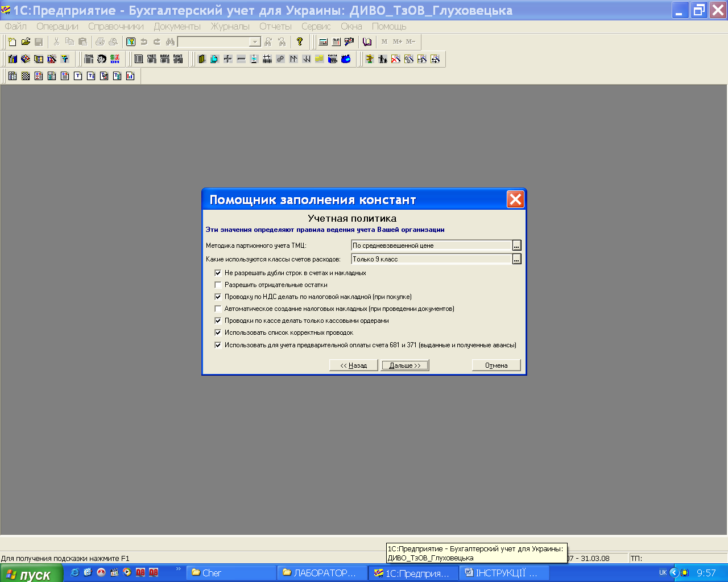This screenshot has width=728, height=582.
Task: Open the Windows 'пуск' Start button
Action: click(x=31, y=573)
